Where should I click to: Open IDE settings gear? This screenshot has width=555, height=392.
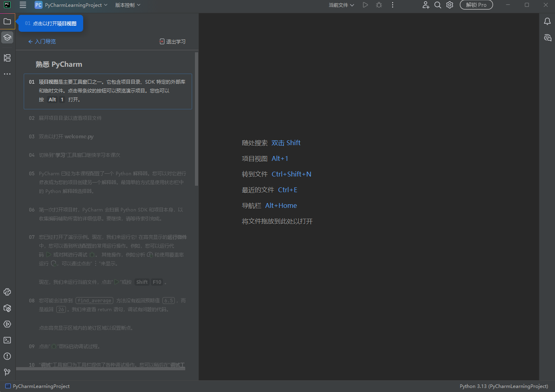450,5
